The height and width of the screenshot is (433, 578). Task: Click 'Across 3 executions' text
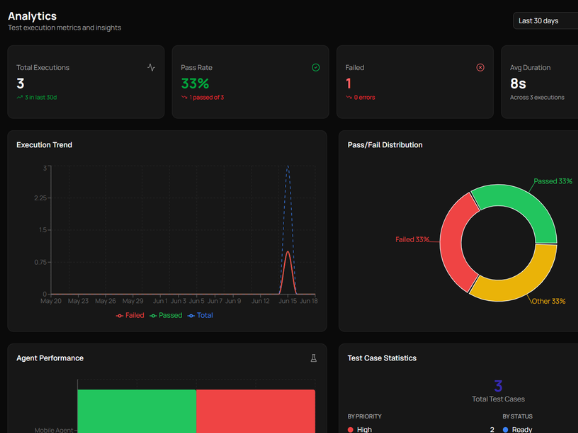click(x=537, y=97)
